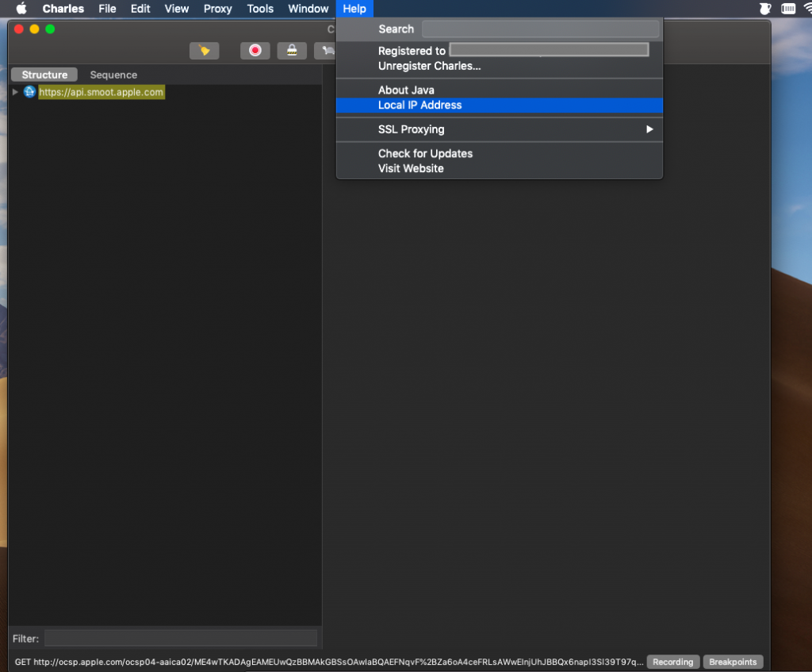The image size is (812, 672).
Task: Toggle the Recording status button
Action: [x=672, y=662]
